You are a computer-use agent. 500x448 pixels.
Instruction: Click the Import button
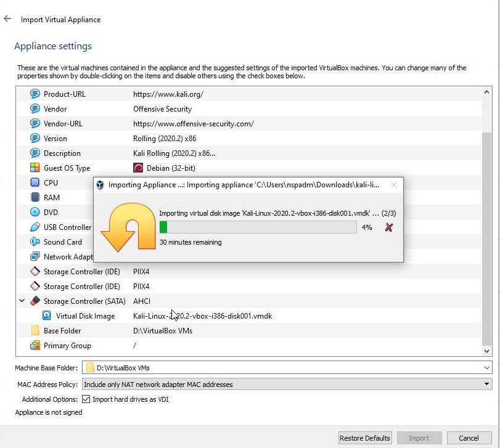pyautogui.click(x=419, y=438)
